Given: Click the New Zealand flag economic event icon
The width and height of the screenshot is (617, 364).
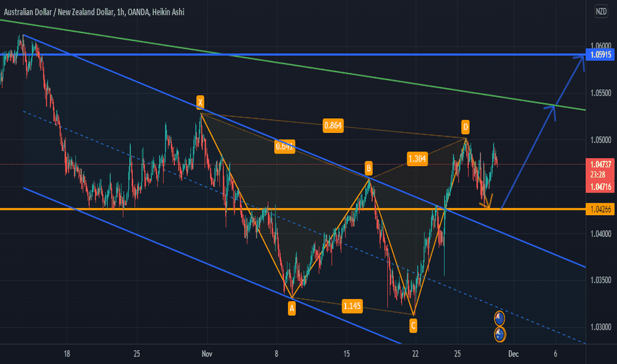Looking at the screenshot, I should click(499, 318).
